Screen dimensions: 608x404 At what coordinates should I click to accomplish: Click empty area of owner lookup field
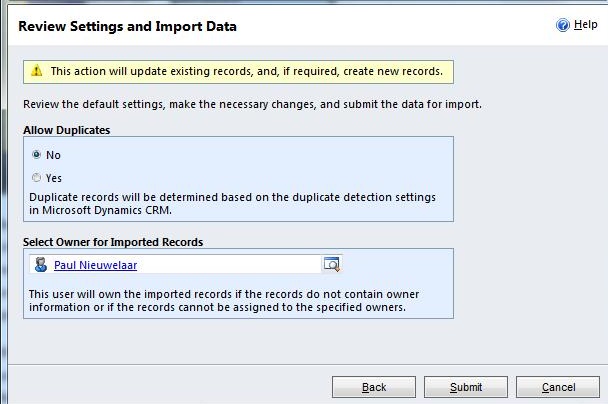pos(230,265)
